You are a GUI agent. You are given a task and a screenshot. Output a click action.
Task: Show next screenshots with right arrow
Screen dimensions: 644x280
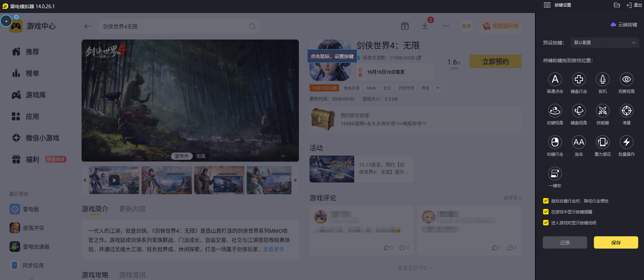click(x=296, y=180)
